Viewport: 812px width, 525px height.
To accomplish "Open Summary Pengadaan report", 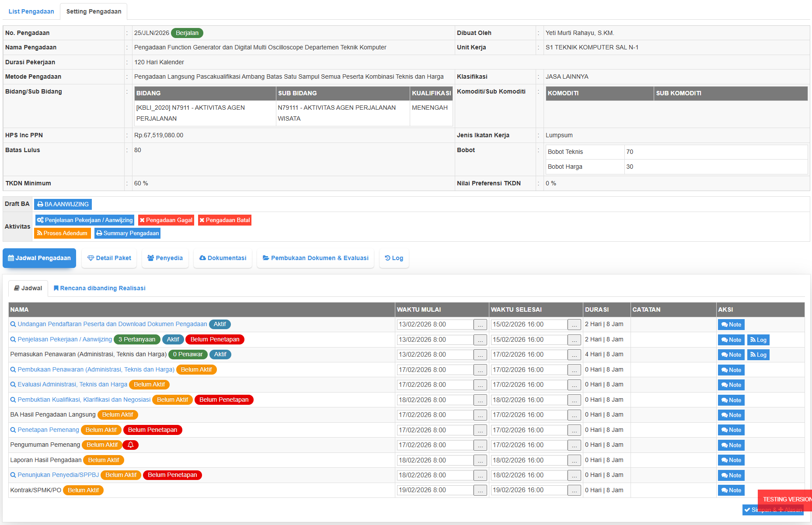I will point(127,233).
